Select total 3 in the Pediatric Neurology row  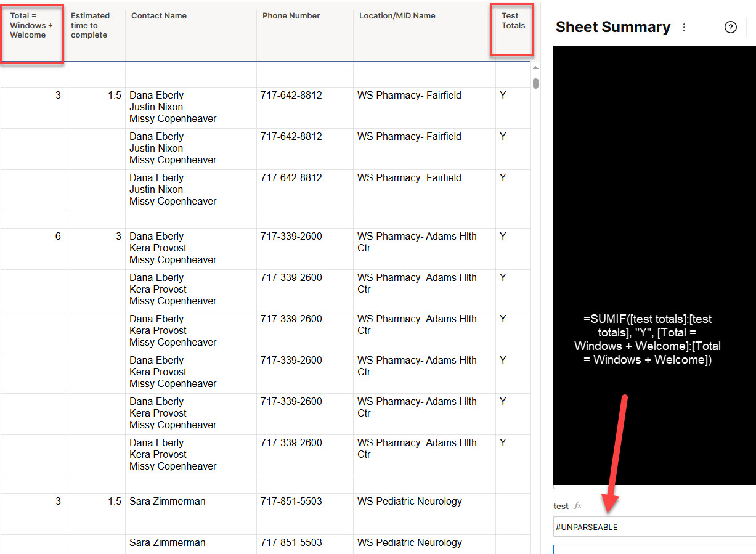pyautogui.click(x=34, y=514)
